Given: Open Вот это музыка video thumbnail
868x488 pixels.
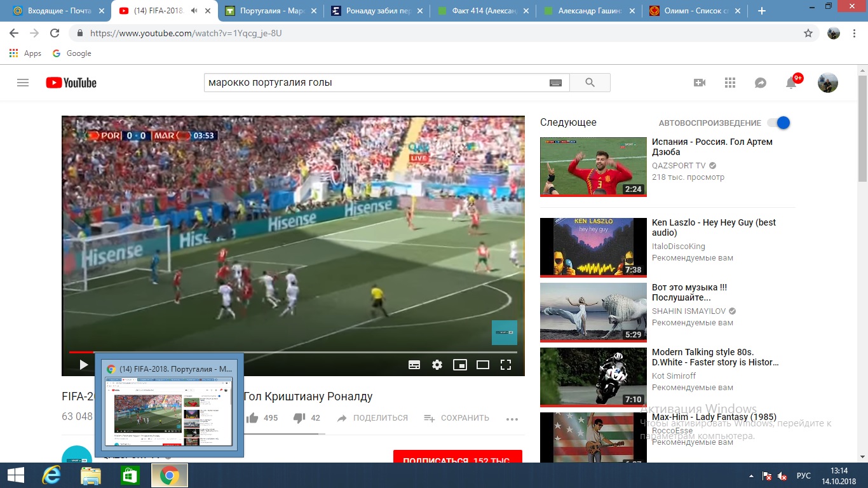Looking at the screenshot, I should (593, 313).
